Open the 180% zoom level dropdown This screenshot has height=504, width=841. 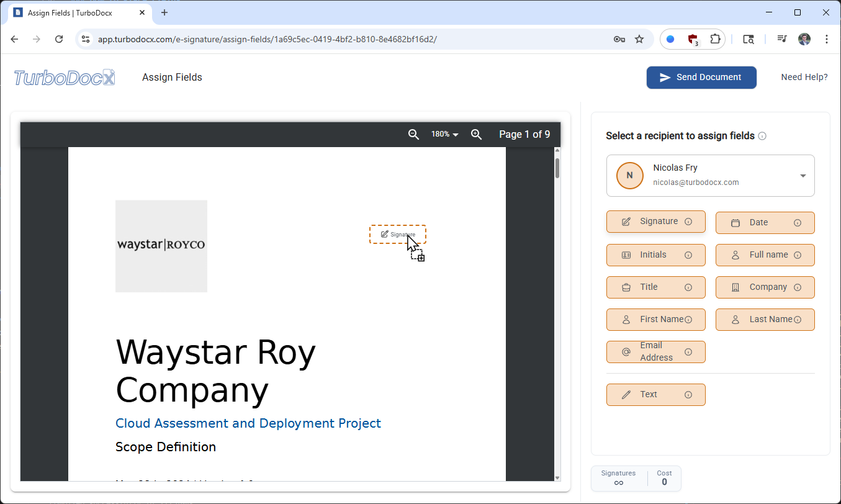tap(445, 134)
